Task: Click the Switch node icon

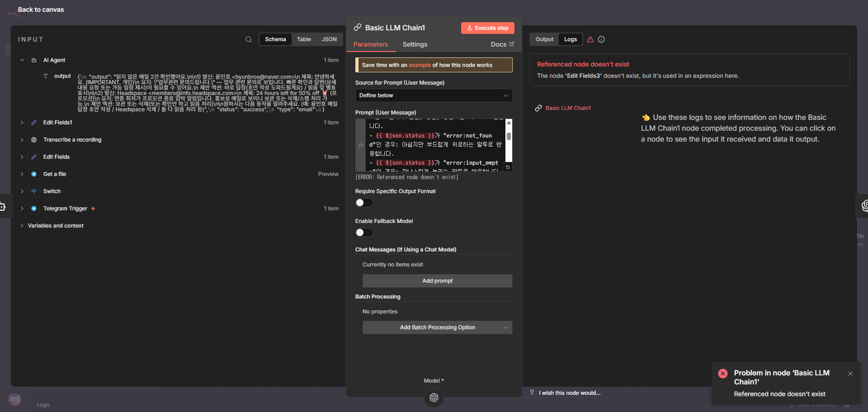Action: [34, 191]
